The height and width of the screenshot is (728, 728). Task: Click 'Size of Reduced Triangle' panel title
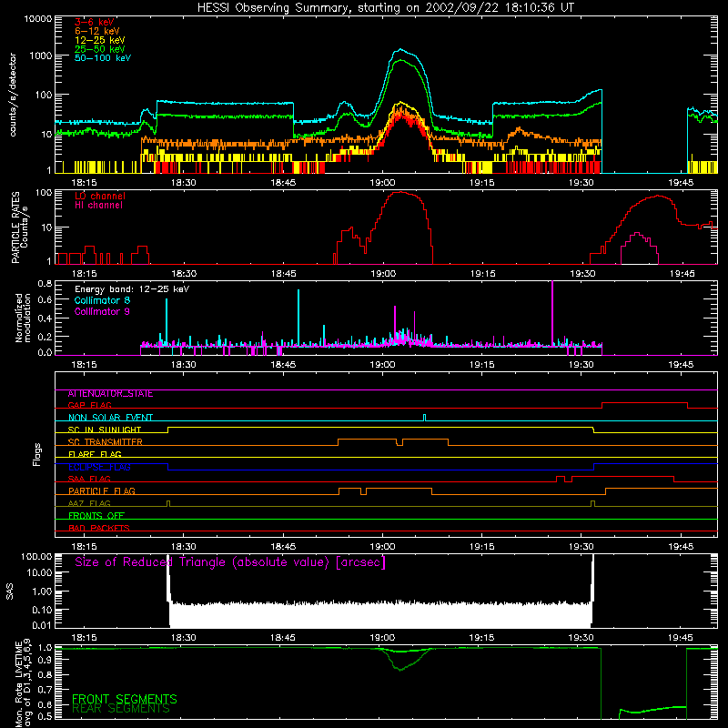point(230,562)
